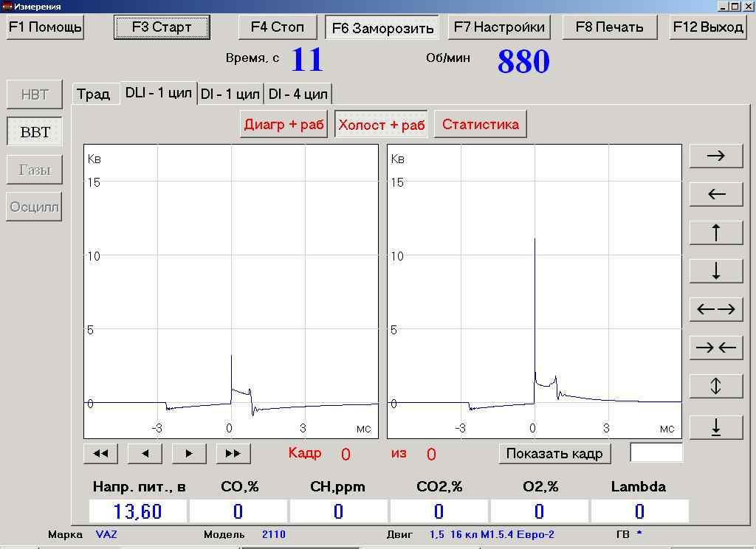Step back one frame

pyautogui.click(x=145, y=453)
